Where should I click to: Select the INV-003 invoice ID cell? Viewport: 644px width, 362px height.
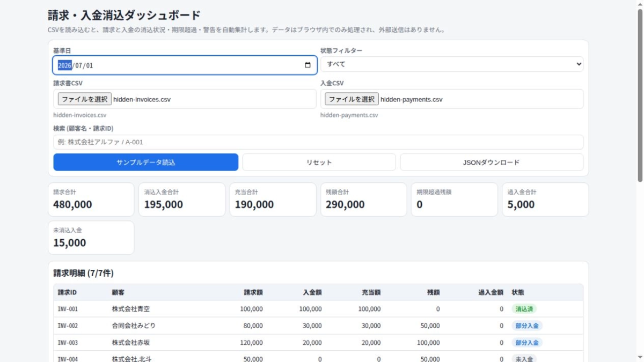[x=68, y=342]
